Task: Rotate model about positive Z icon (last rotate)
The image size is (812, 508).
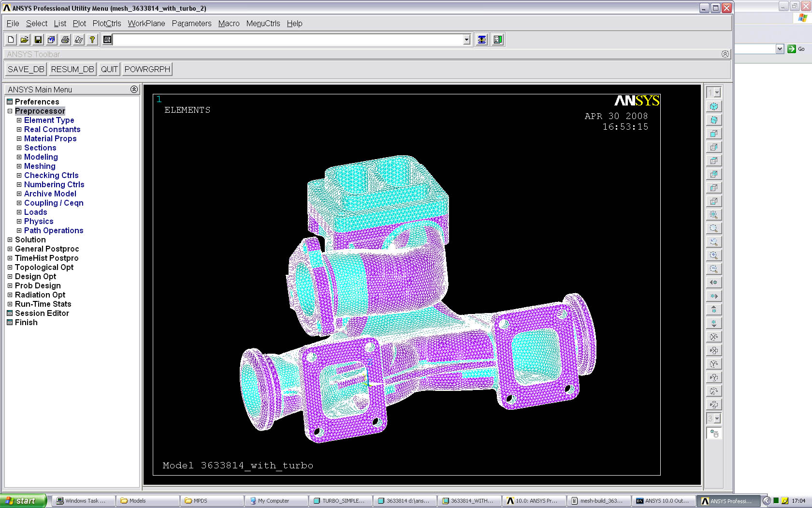Action: coord(714,404)
